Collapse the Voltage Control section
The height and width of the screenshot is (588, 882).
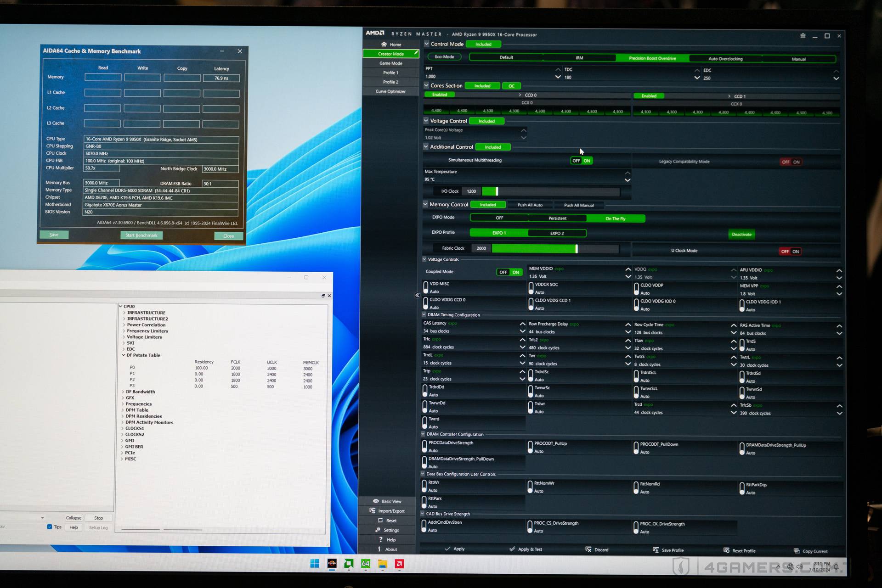(426, 121)
